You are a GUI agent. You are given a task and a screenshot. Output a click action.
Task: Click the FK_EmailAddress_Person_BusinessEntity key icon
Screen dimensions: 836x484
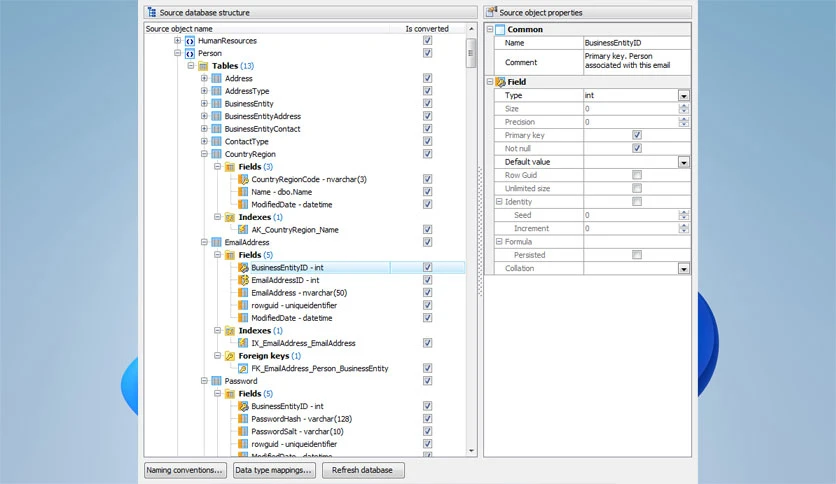click(x=243, y=368)
